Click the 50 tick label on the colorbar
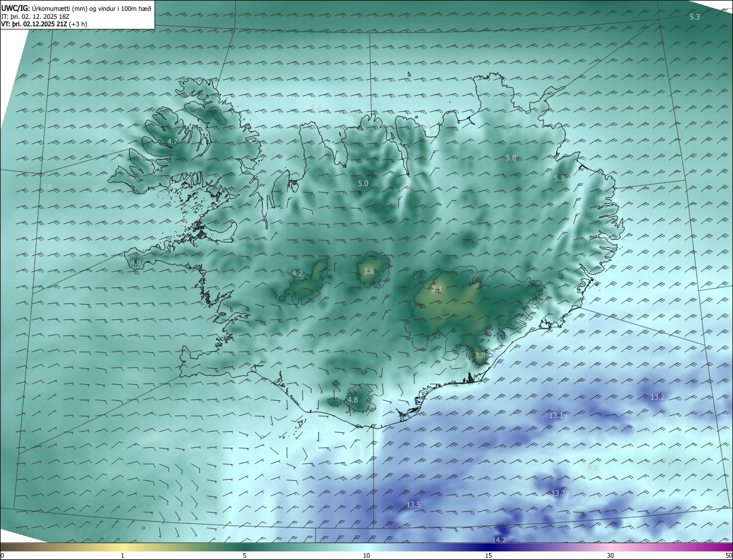The image size is (733, 560). pyautogui.click(x=728, y=555)
